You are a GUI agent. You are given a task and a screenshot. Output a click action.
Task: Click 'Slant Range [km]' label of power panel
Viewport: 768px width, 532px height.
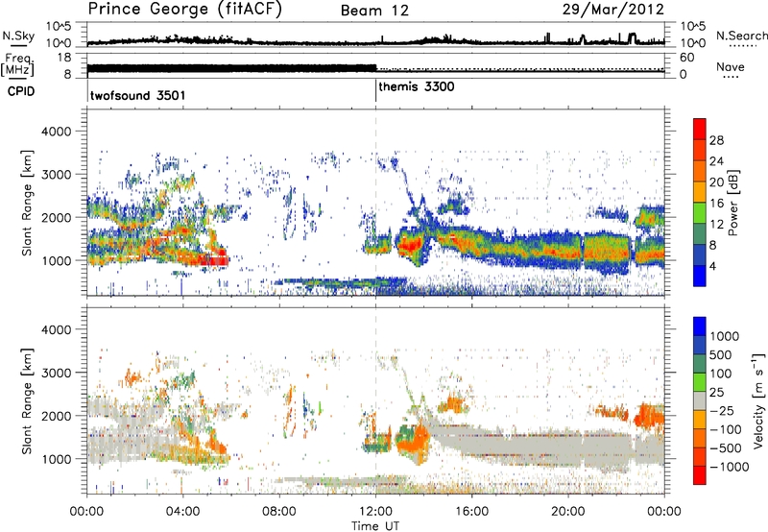click(x=27, y=204)
